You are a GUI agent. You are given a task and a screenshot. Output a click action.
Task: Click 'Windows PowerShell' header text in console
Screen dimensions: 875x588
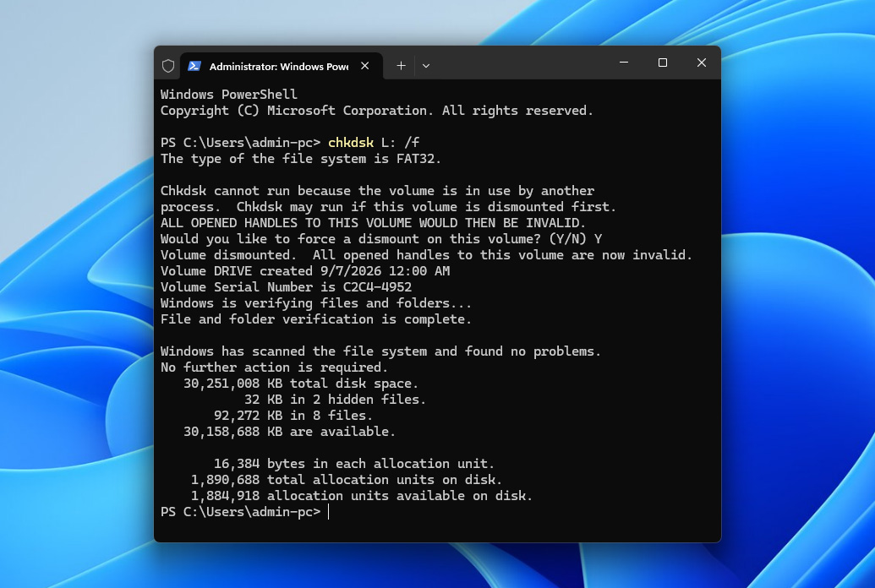[229, 95]
